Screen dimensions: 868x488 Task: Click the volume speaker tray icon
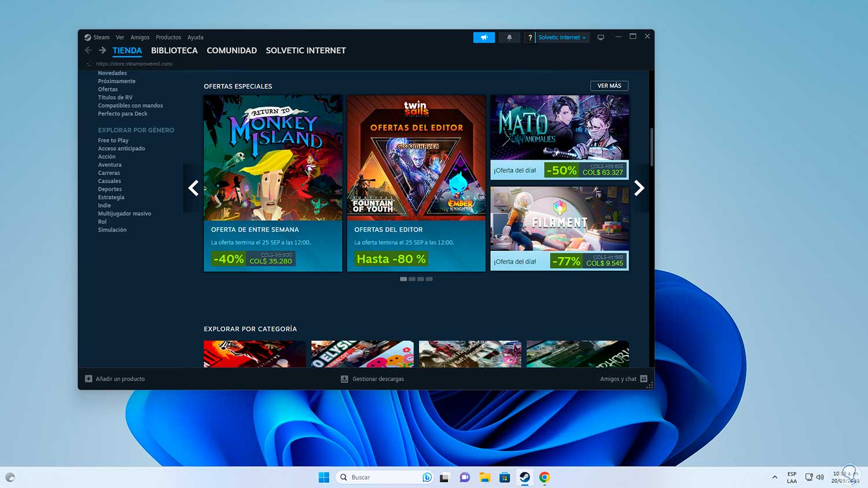point(820,477)
